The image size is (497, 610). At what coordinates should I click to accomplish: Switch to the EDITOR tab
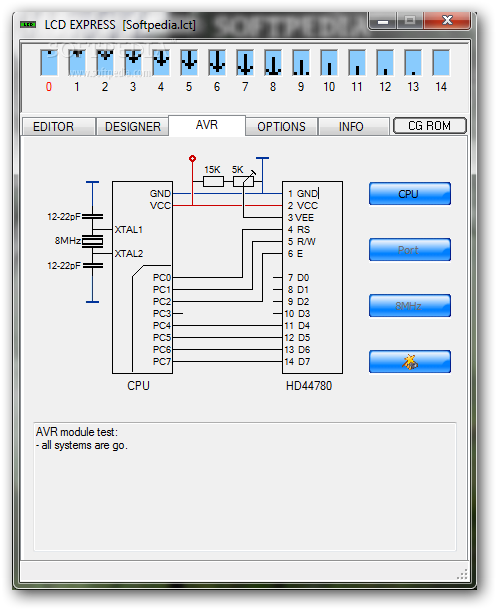58,126
